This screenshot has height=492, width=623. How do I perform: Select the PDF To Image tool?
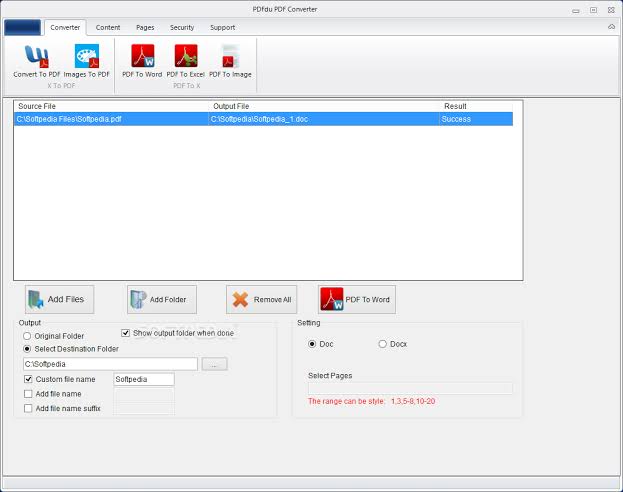[x=230, y=61]
